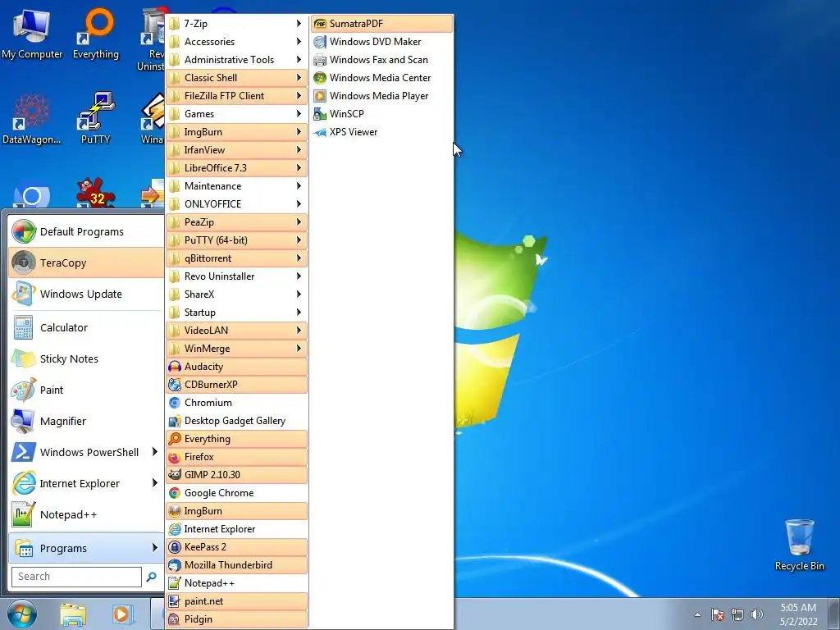
Task: Expand the 7-Zip folder
Action: [x=237, y=24]
